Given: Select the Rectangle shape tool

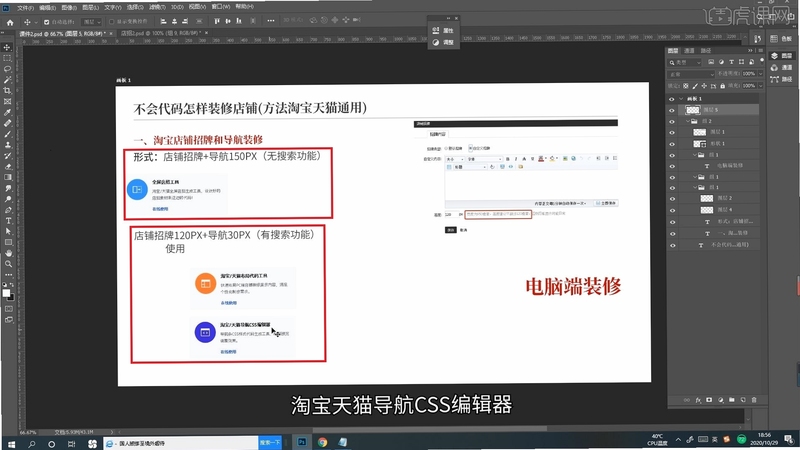Looking at the screenshot, I should tap(7, 242).
